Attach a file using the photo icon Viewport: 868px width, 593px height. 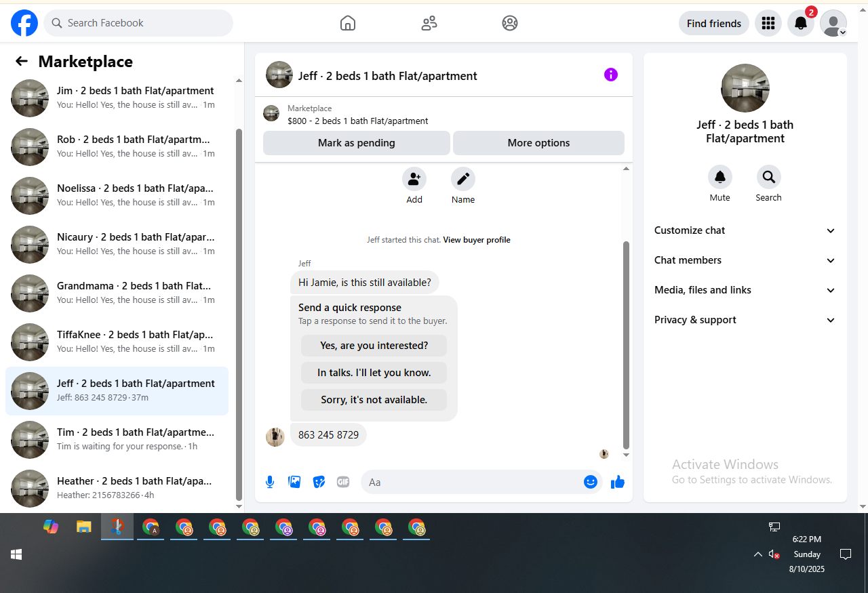(x=294, y=482)
